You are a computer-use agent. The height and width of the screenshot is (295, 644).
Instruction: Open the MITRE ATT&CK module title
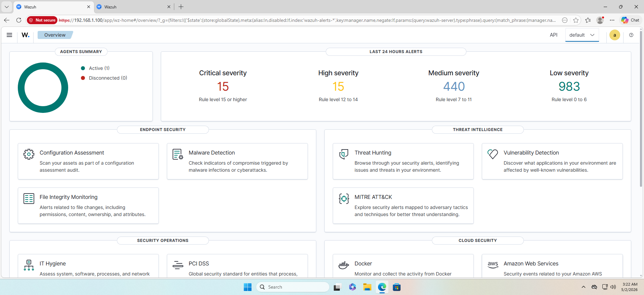pos(373,197)
